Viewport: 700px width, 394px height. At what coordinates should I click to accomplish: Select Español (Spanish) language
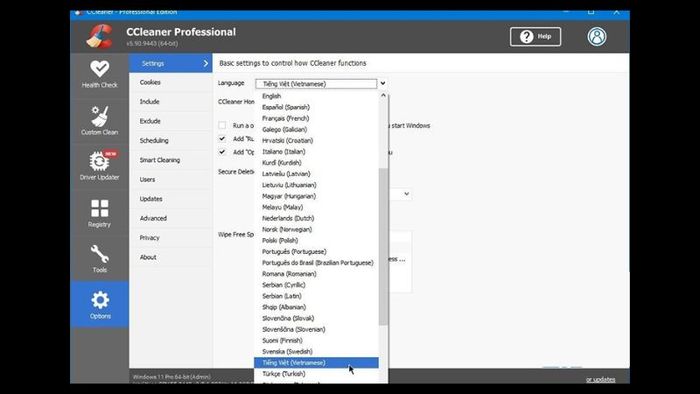click(x=317, y=107)
